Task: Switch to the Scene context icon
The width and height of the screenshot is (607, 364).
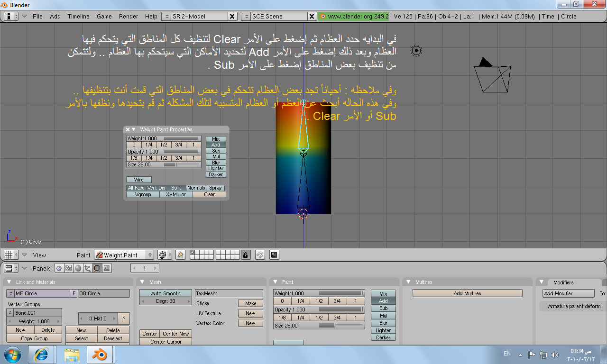Action: pos(107,268)
